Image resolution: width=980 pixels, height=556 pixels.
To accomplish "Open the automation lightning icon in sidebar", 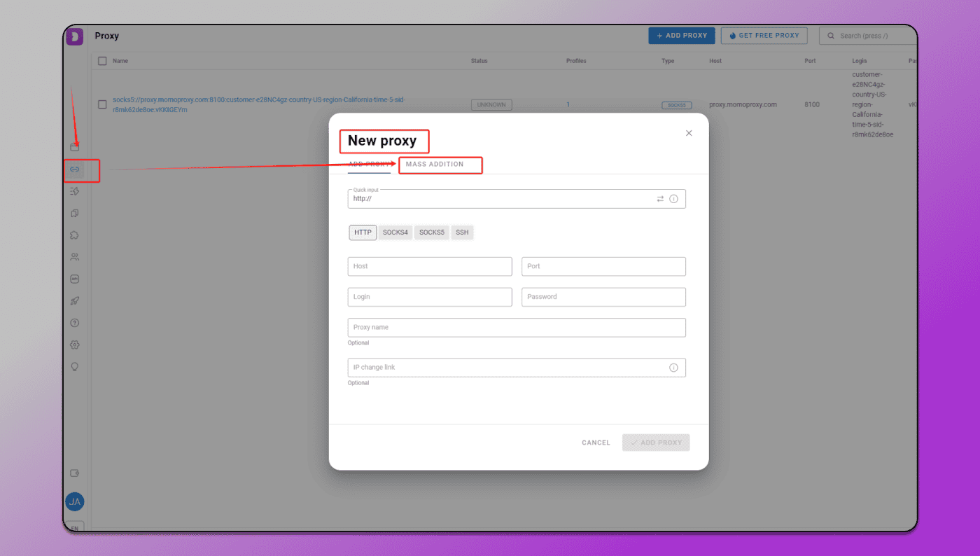I will 75,191.
